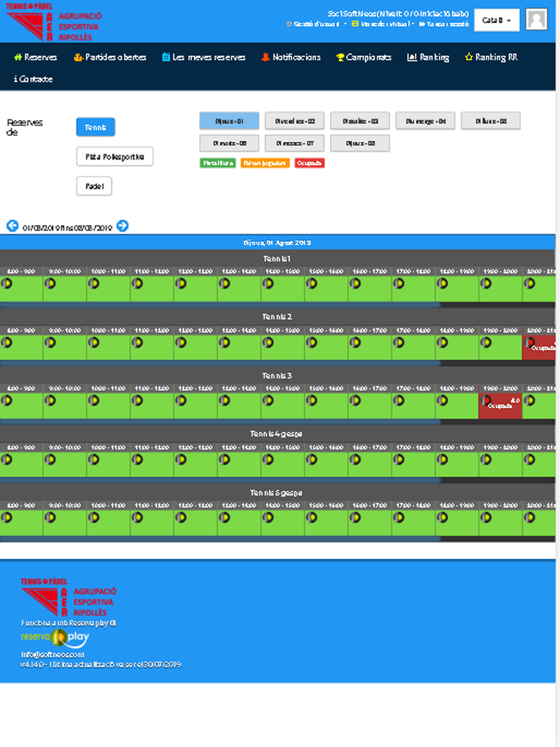Click the Gestió d'usuari link

[x=313, y=24]
